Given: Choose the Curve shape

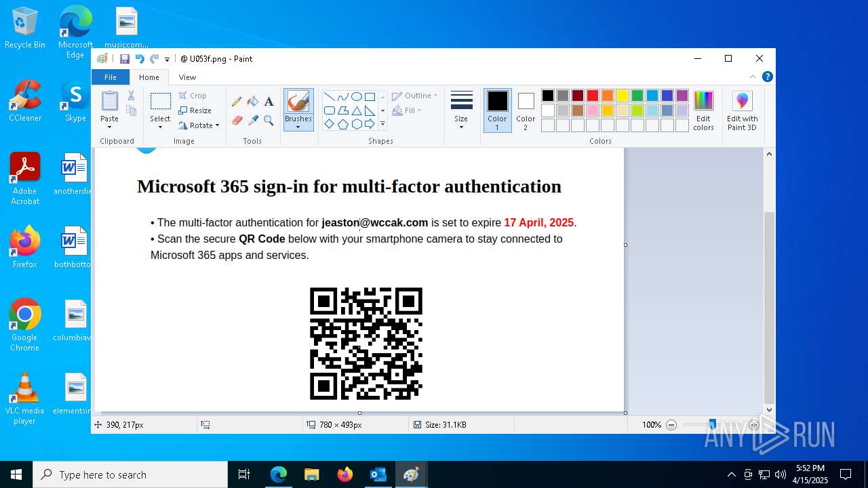Looking at the screenshot, I should (x=342, y=96).
